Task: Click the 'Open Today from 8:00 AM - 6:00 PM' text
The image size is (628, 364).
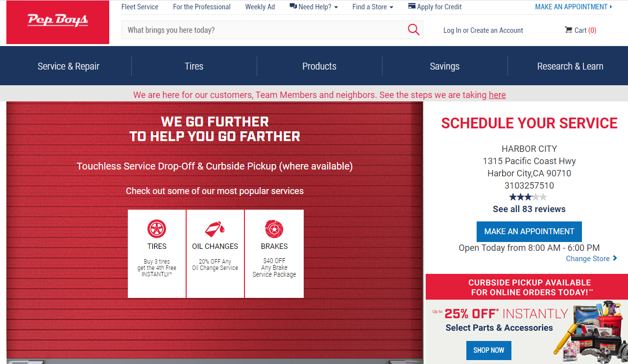Action: point(529,248)
